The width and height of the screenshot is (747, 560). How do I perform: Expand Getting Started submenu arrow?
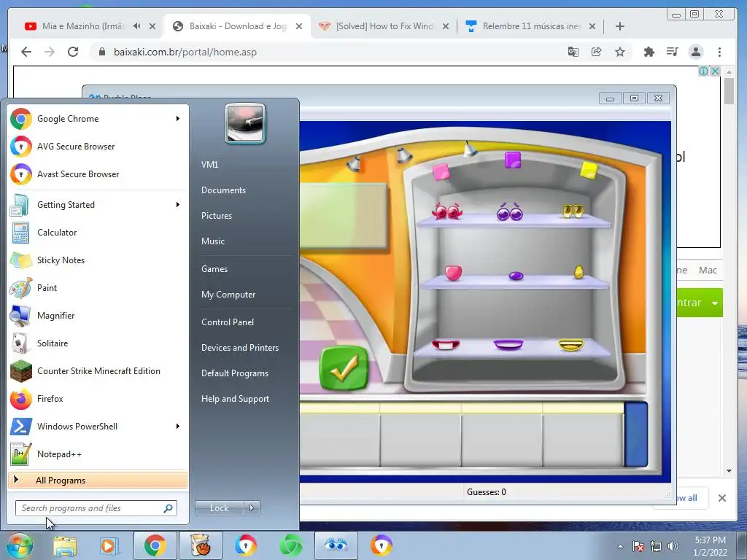point(178,205)
